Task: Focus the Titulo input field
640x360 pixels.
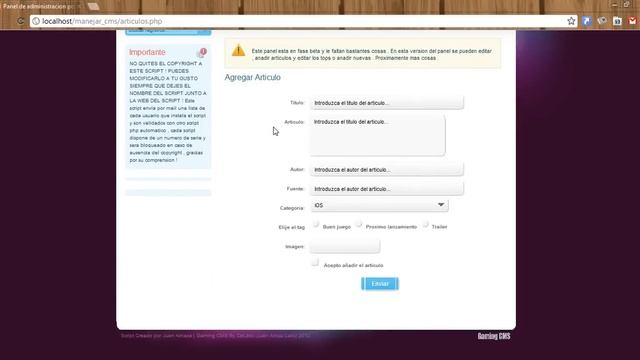Action: pyautogui.click(x=387, y=103)
